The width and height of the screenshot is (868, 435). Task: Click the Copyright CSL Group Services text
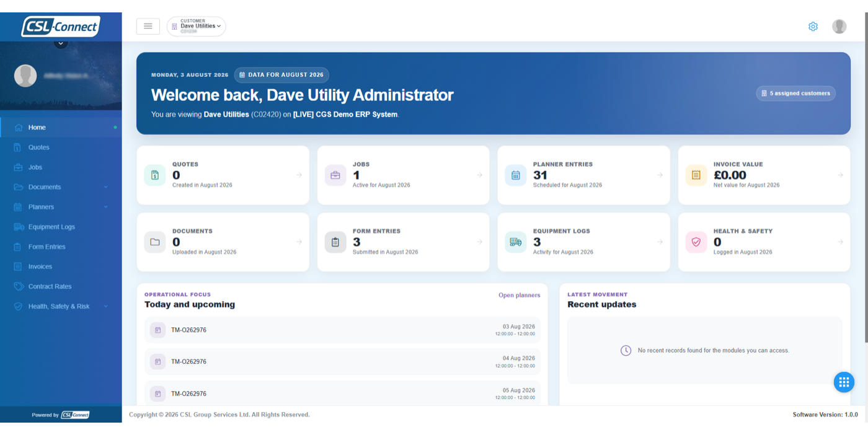[219, 415]
